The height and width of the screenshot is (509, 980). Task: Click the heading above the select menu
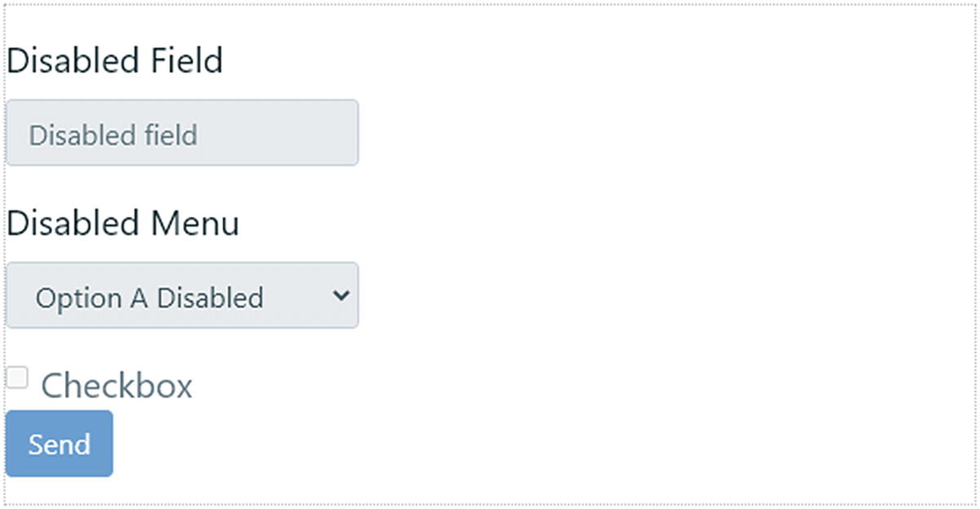point(122,223)
